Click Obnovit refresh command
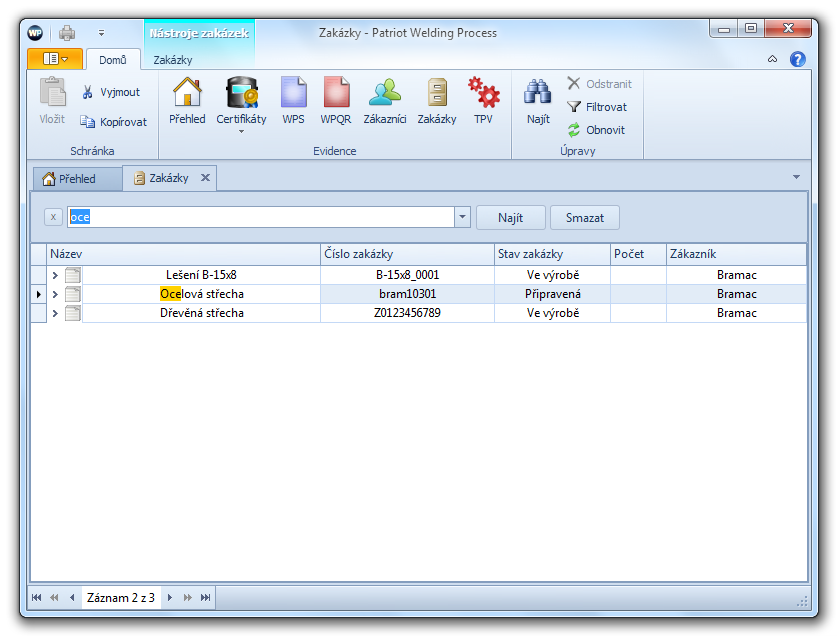838x636 pixels. [x=595, y=130]
